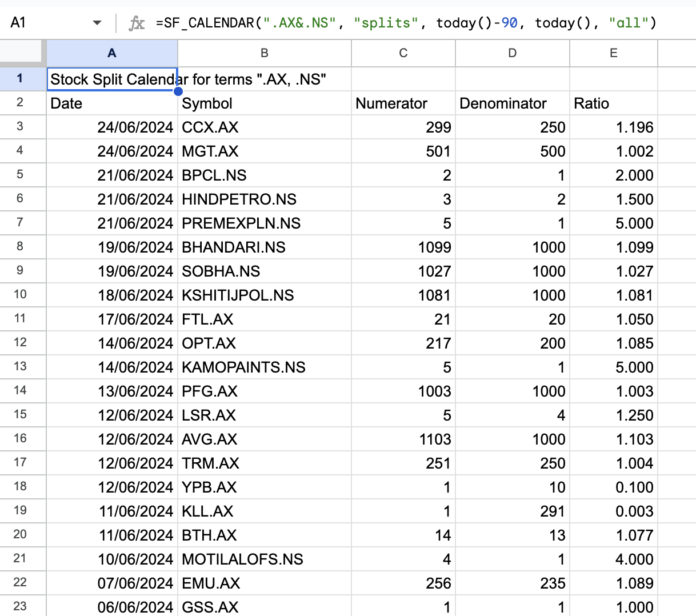Screen dimensions: 696x616
Task: Click the blue selection fill handle on A1
Action: [x=178, y=91]
